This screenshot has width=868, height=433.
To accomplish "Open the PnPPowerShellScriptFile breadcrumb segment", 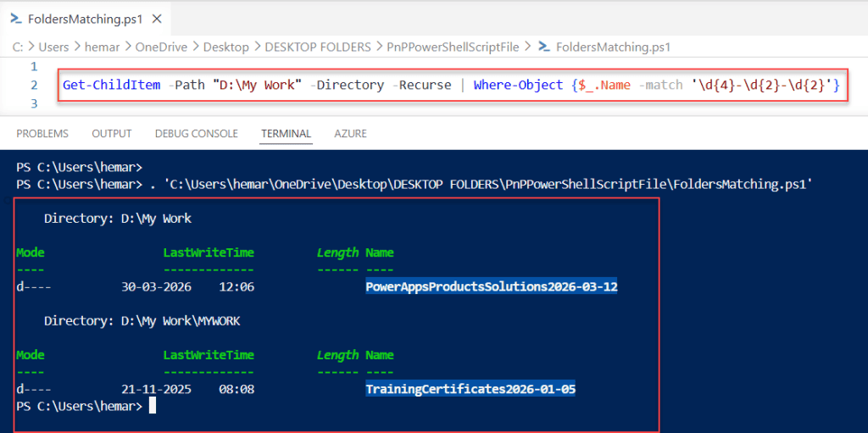I will (453, 47).
